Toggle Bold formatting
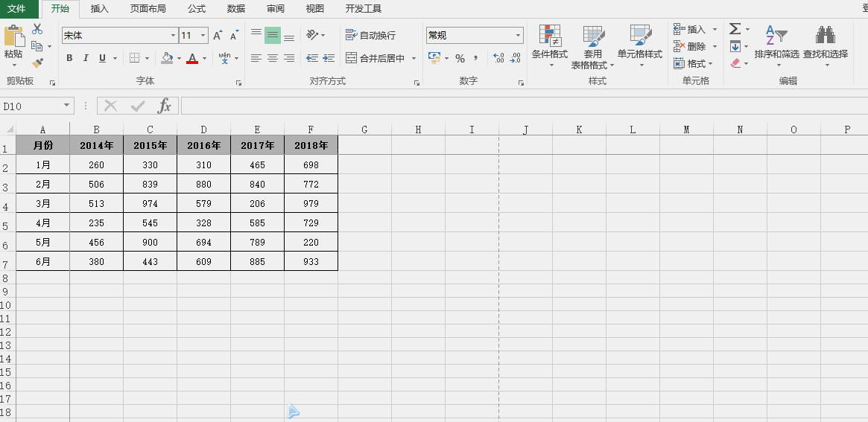 pos(69,58)
